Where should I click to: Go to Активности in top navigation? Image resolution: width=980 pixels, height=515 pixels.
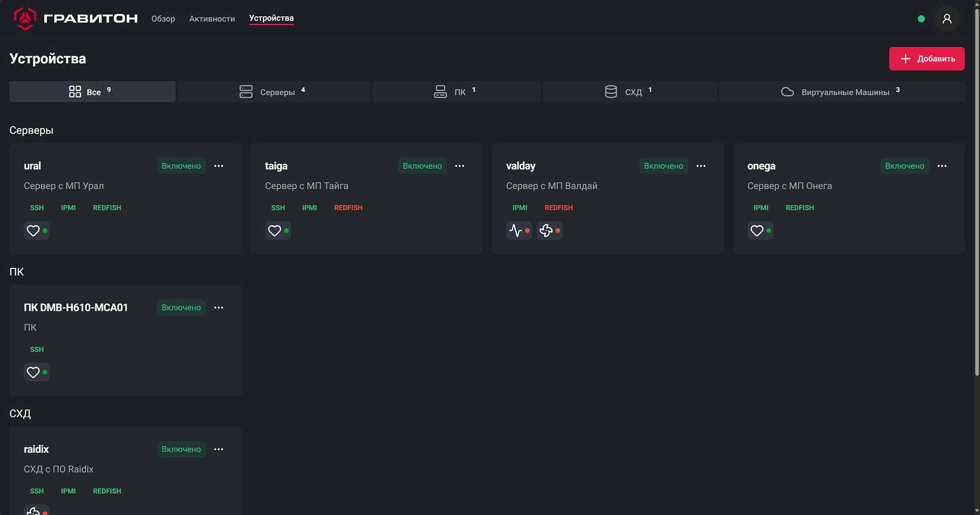[212, 19]
